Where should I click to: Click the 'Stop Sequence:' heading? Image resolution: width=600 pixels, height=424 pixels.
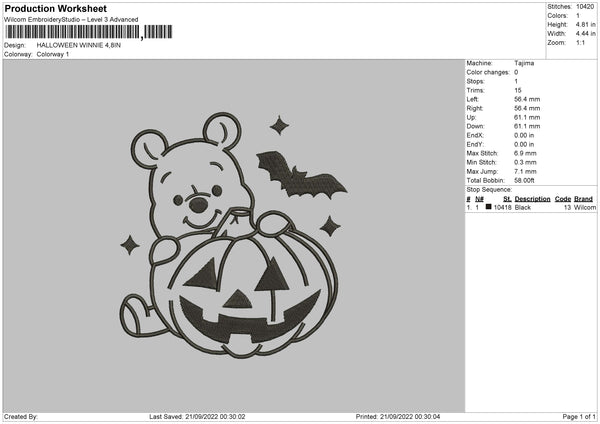[x=489, y=190]
